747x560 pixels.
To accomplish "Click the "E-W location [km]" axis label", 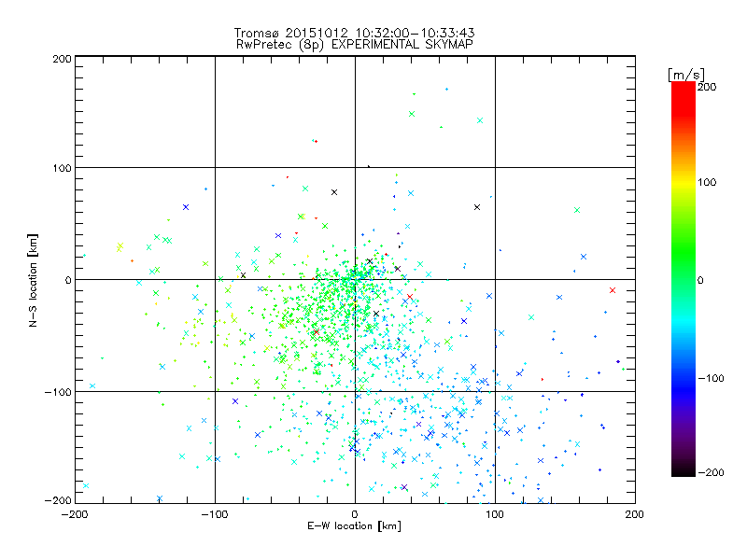I will [354, 526].
